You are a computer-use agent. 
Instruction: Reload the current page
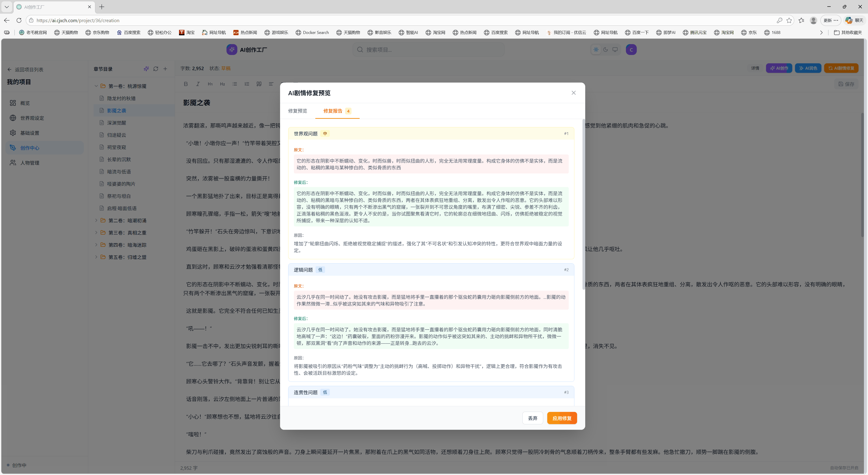[19, 20]
